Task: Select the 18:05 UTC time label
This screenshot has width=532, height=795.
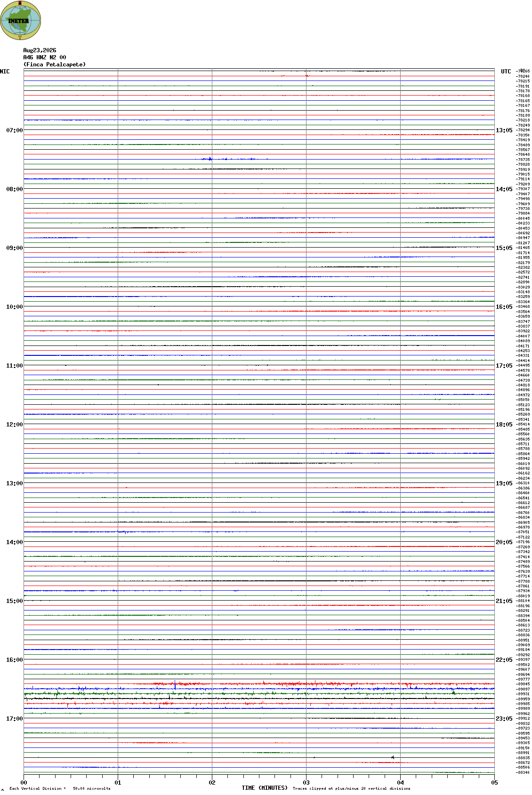Action: click(504, 425)
